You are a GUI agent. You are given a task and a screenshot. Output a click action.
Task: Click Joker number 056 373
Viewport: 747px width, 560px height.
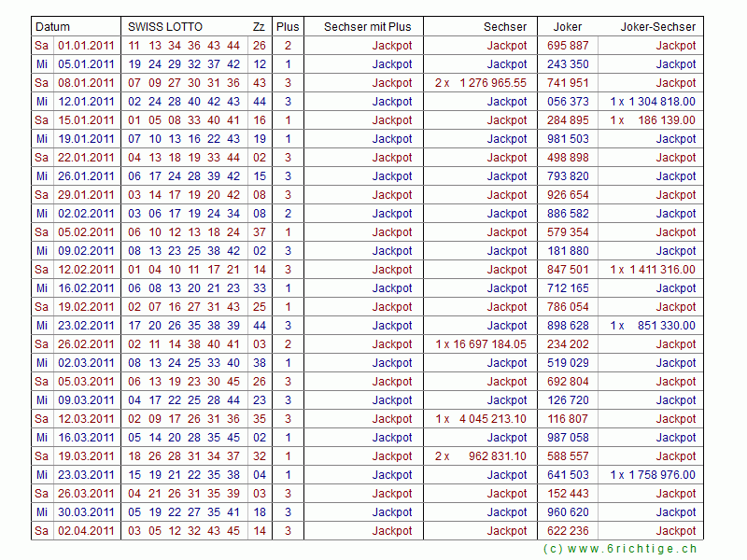click(568, 102)
